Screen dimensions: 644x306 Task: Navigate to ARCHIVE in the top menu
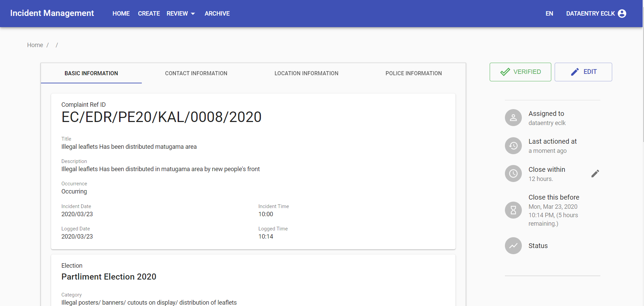tap(217, 14)
